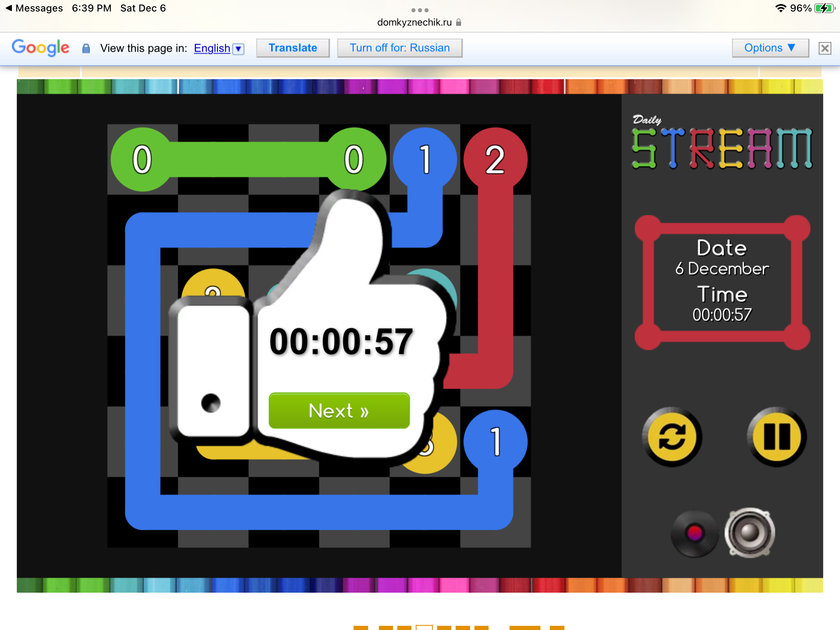The width and height of the screenshot is (840, 630).
Task: Mute sound with the speaker icon
Action: (750, 532)
